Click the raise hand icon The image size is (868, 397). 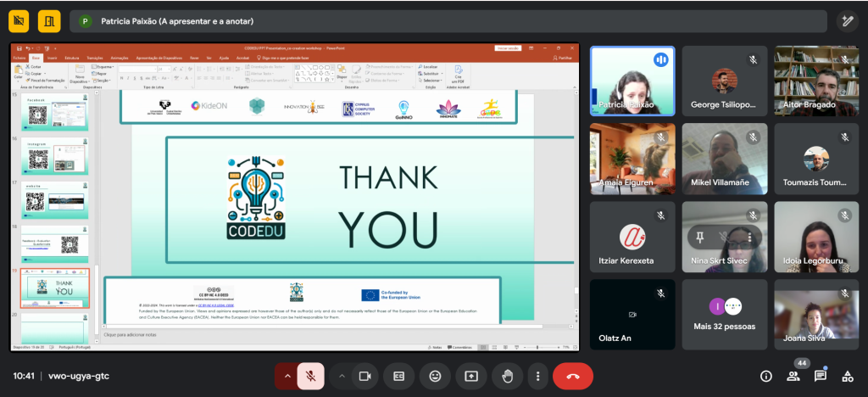[x=508, y=376]
